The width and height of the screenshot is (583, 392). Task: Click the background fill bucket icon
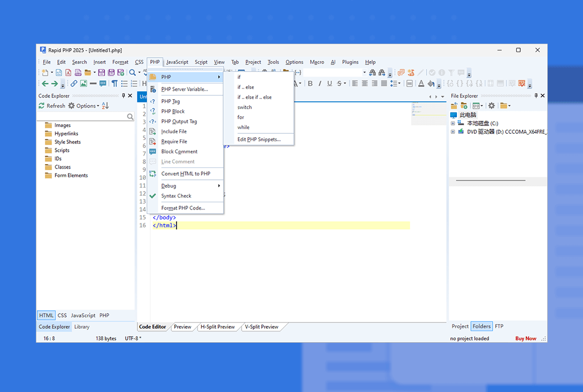click(431, 83)
